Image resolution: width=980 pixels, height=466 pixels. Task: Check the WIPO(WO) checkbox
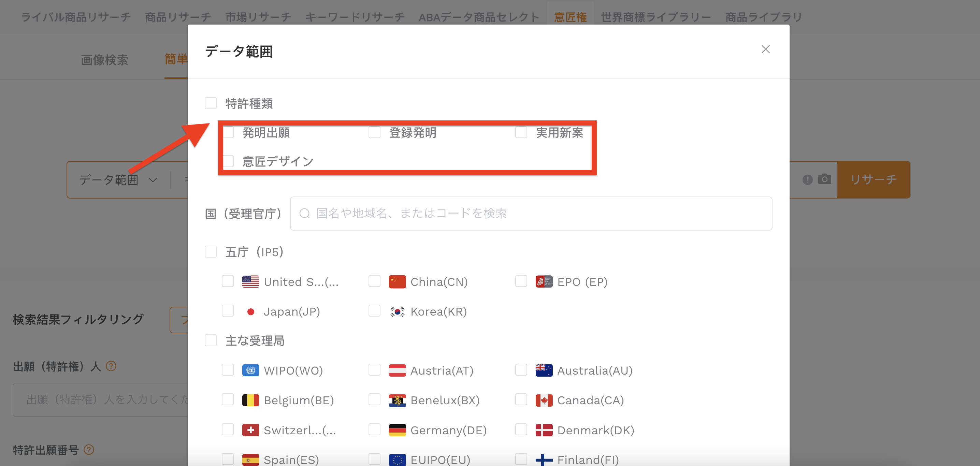[228, 370]
